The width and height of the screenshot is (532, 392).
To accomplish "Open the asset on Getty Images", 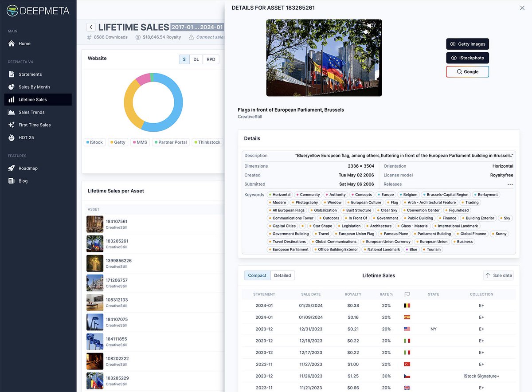I will point(467,44).
